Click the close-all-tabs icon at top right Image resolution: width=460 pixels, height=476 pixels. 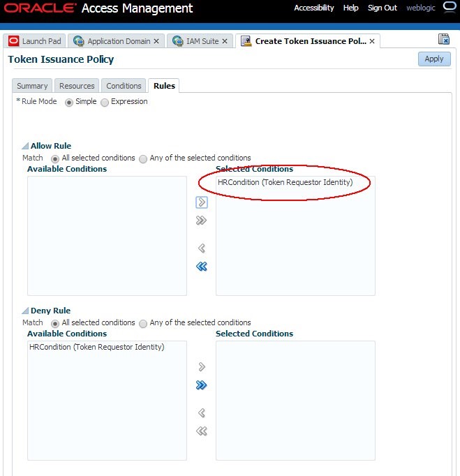[444, 39]
